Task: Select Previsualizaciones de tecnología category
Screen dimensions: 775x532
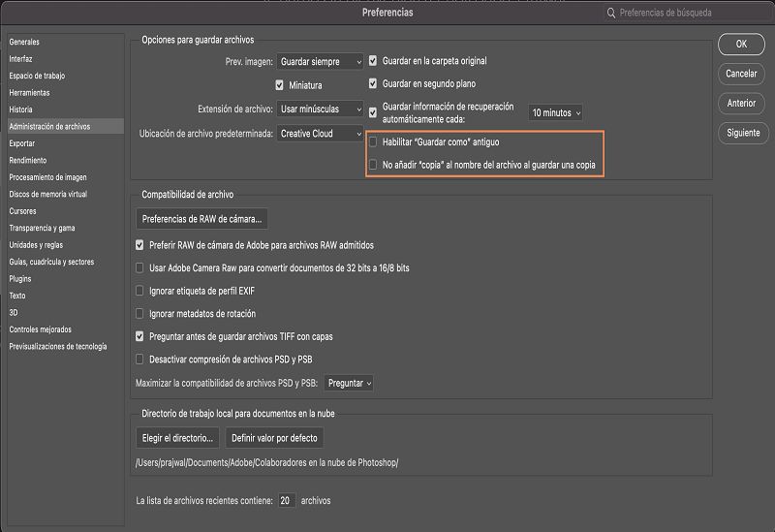Action: tap(65, 347)
